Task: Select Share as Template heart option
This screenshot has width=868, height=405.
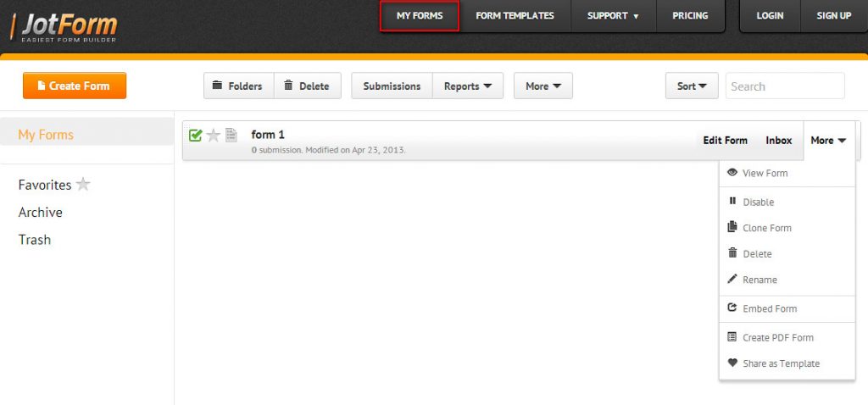Action: coord(781,363)
